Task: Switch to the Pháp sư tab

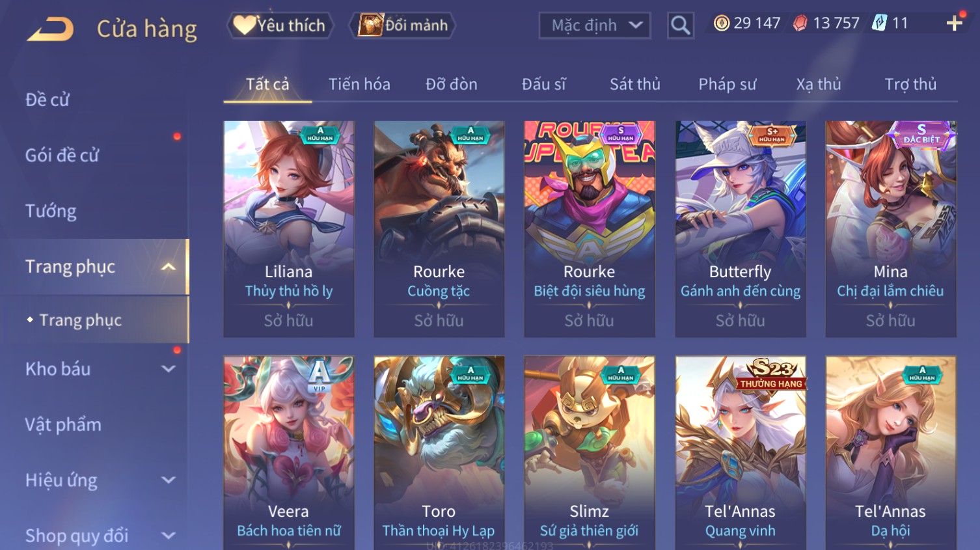Action: [727, 84]
